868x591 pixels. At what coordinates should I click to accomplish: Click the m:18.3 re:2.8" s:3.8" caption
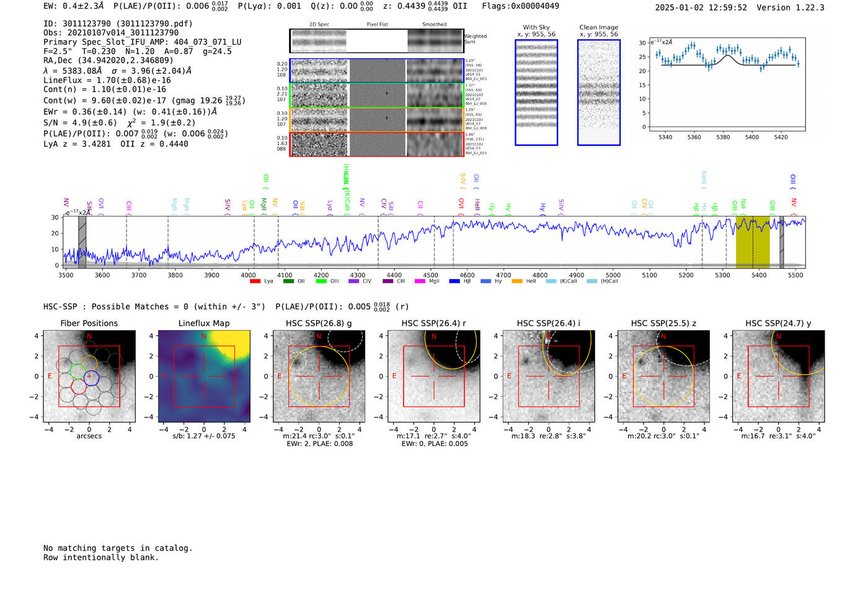pyautogui.click(x=549, y=436)
